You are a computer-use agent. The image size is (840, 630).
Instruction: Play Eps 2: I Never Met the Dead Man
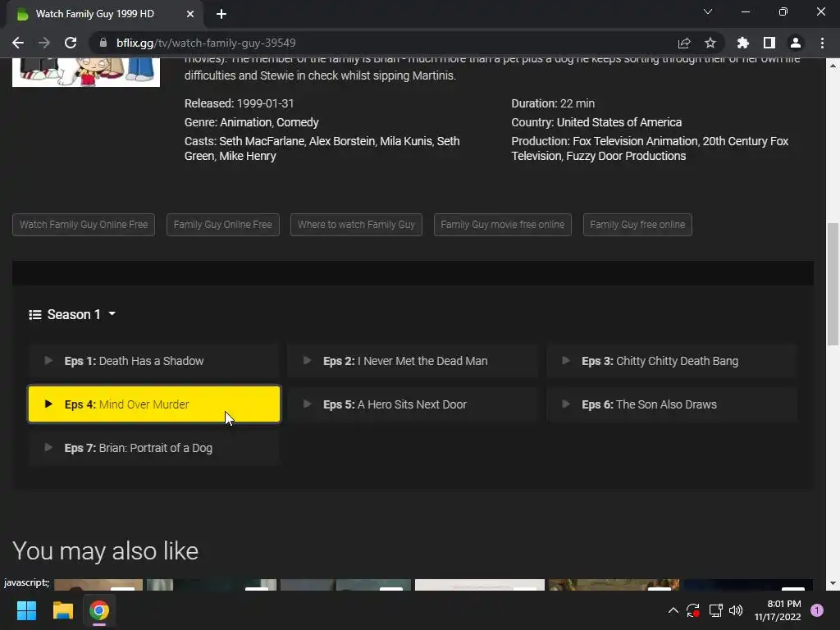point(413,361)
